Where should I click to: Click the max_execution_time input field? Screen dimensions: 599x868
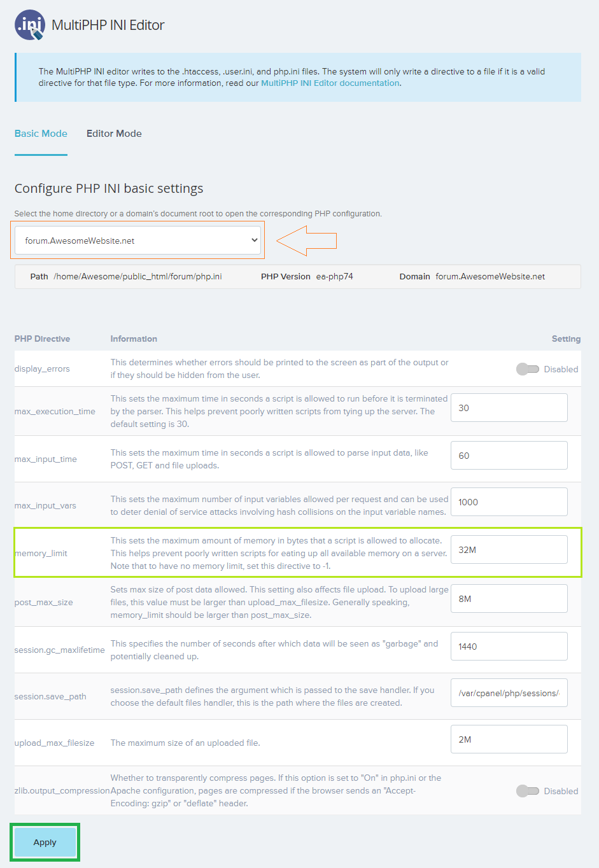coord(509,408)
